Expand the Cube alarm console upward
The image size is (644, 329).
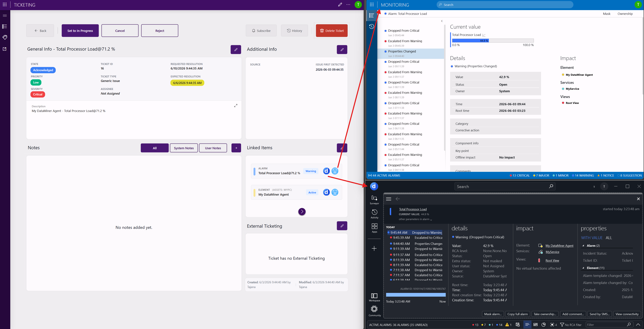638,324
